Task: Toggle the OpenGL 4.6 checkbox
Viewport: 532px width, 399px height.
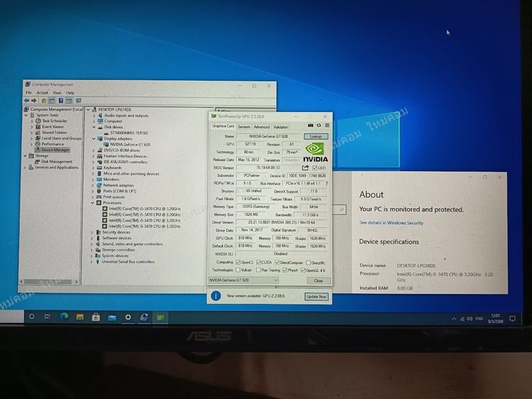Action: (x=303, y=270)
